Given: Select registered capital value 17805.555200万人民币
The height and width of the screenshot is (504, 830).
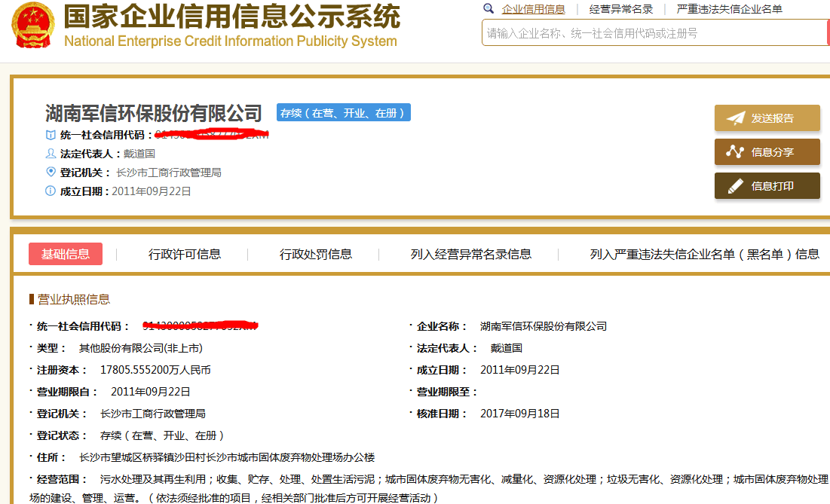Looking at the screenshot, I should coord(155,370).
